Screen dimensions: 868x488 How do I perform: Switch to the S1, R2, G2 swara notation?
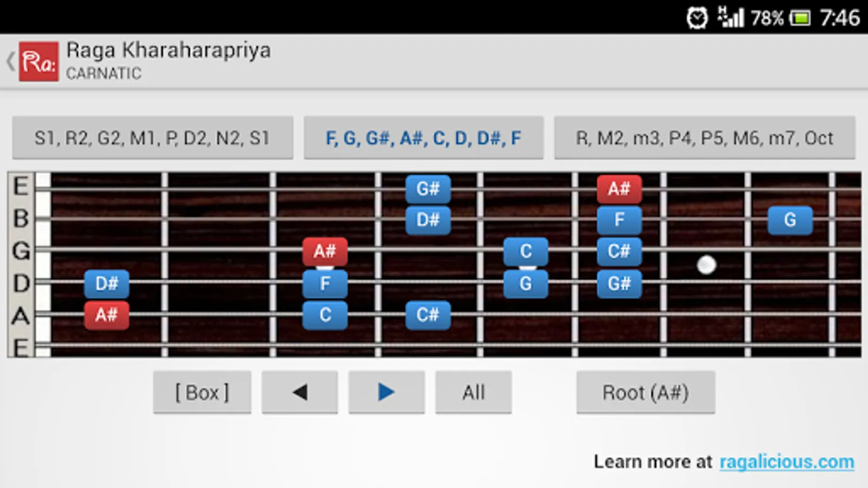click(152, 138)
